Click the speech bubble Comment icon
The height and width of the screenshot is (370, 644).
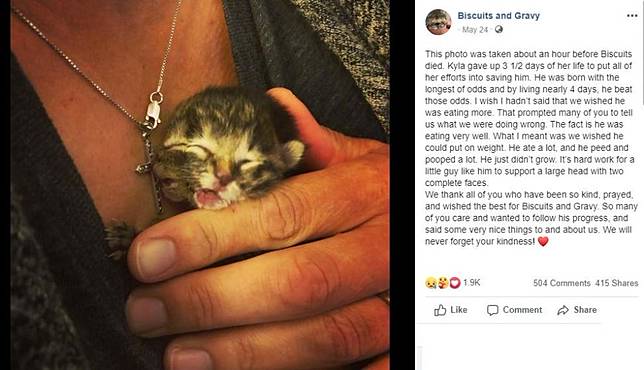click(x=492, y=310)
